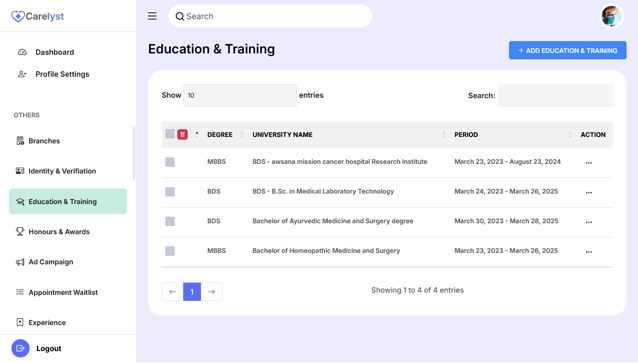The image size is (638, 363).
Task: Click Add Education & Training button
Action: point(568,50)
